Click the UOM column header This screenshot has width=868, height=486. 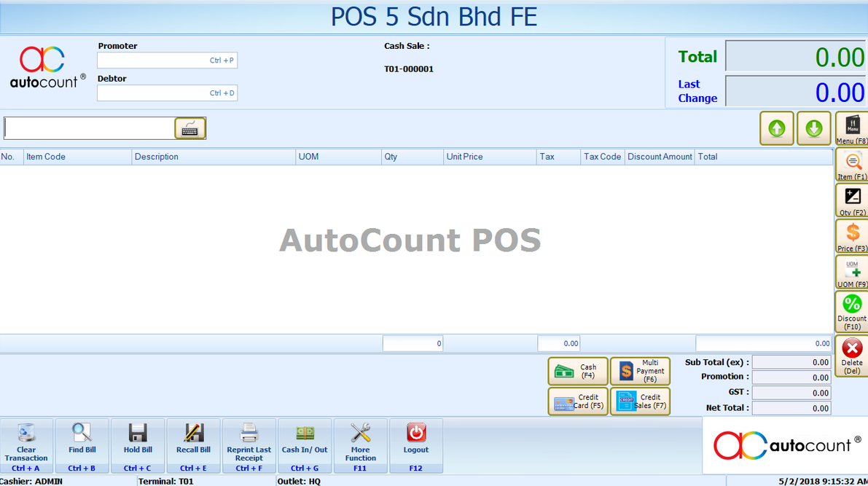[x=338, y=157]
